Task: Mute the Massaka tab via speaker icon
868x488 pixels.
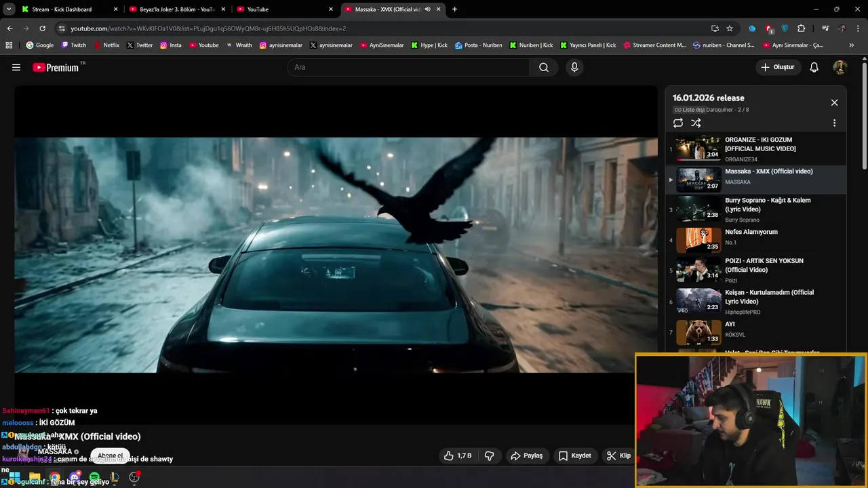Action: (x=427, y=9)
